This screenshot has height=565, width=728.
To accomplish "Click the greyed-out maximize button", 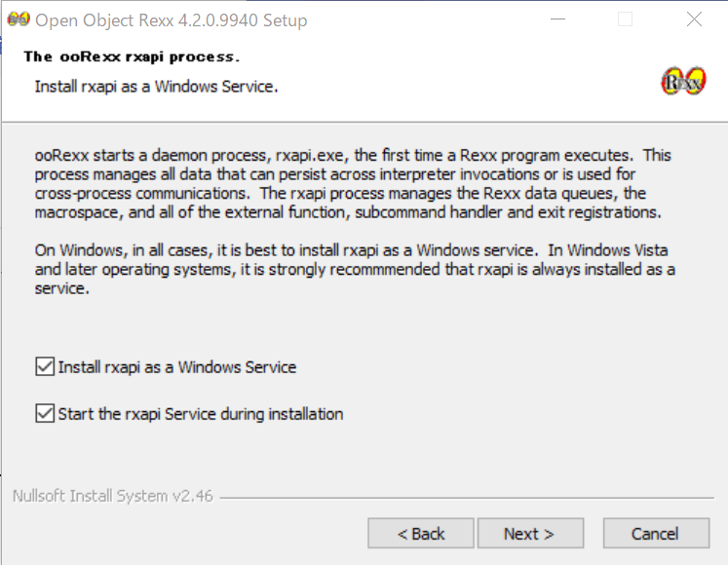I will pyautogui.click(x=626, y=19).
